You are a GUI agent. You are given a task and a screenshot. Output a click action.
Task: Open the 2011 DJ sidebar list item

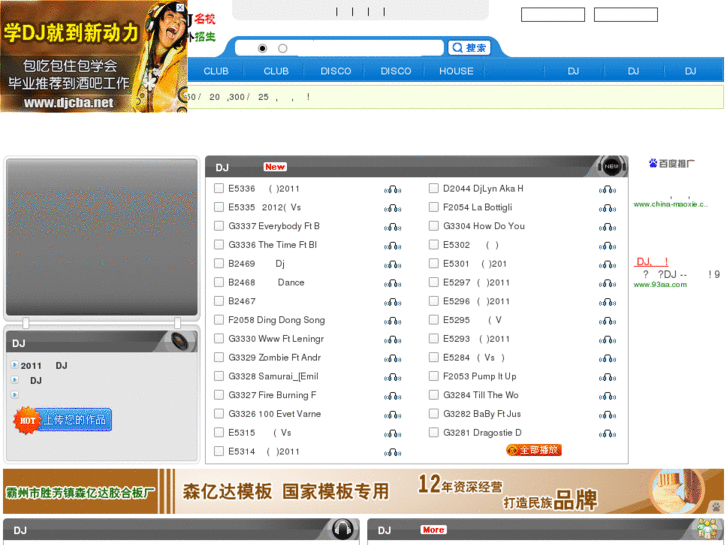click(44, 366)
